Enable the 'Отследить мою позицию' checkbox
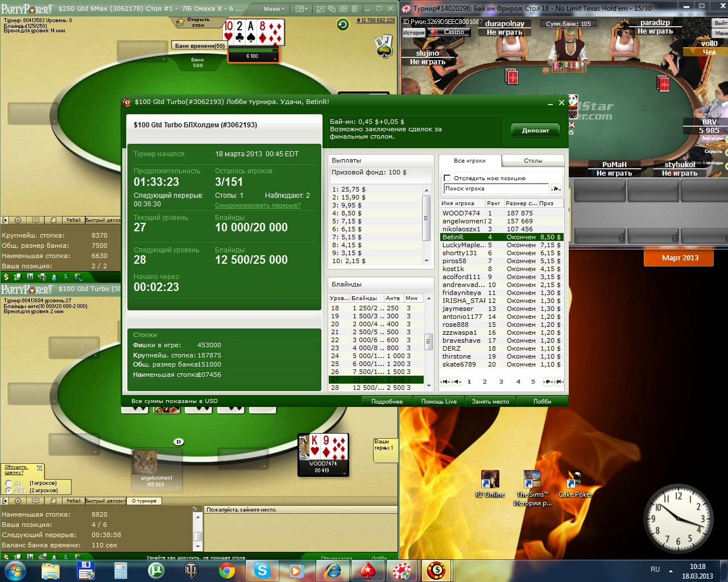 tap(447, 178)
